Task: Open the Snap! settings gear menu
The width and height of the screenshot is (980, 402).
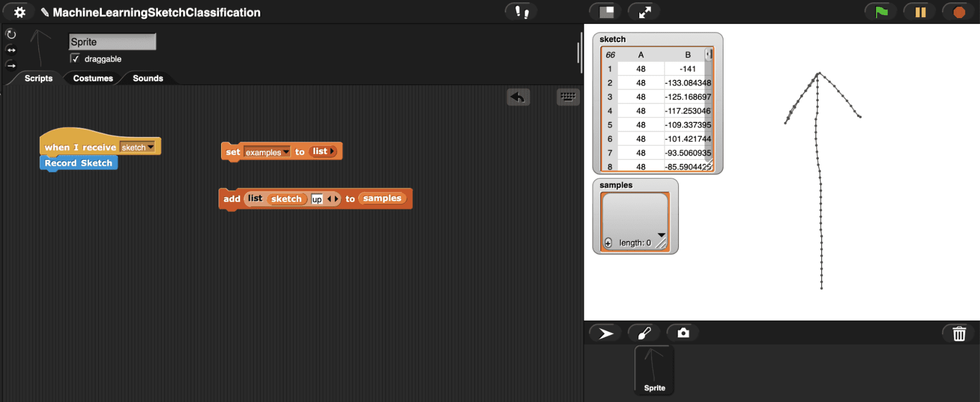Action: click(20, 12)
